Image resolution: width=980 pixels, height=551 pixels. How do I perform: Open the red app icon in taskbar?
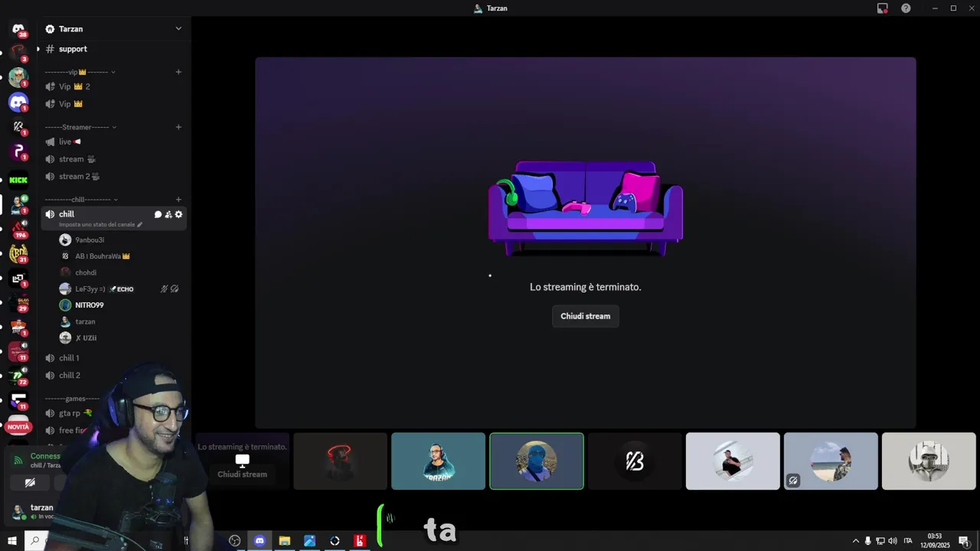pyautogui.click(x=360, y=540)
